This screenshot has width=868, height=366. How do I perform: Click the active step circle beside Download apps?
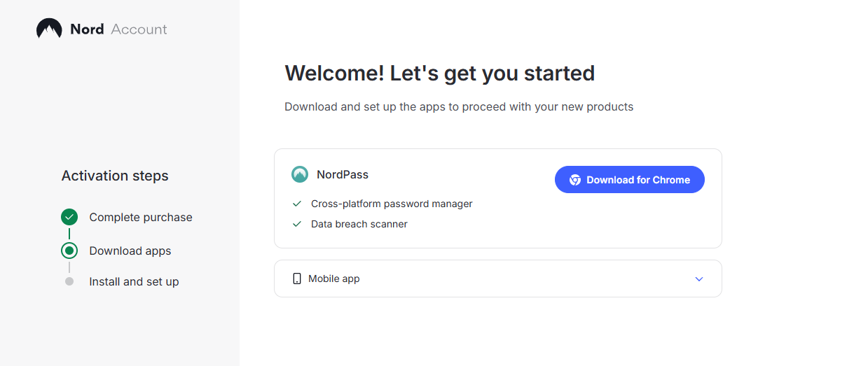tap(69, 251)
